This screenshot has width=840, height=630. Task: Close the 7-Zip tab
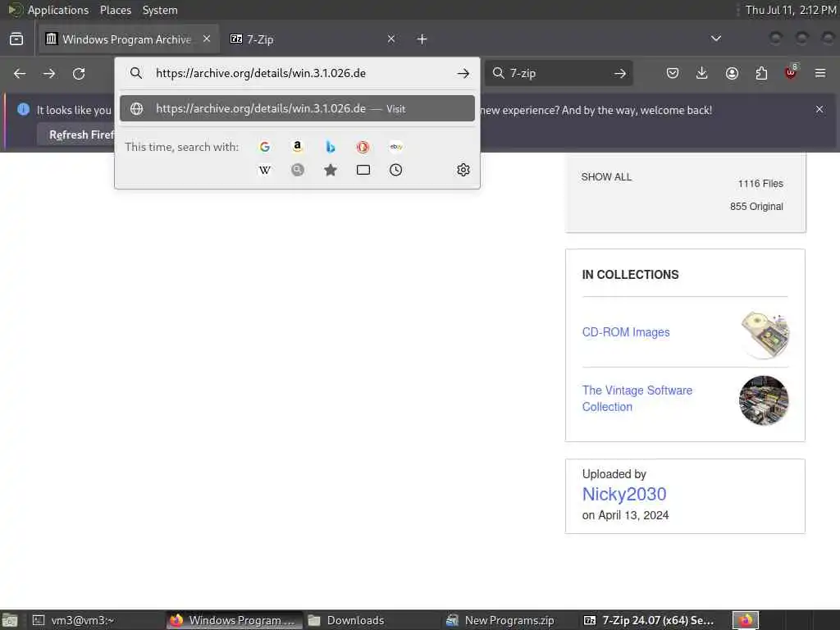391,39
